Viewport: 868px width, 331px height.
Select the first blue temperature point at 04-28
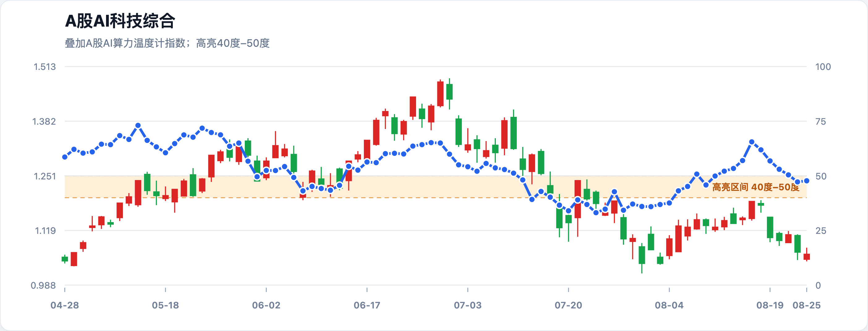[x=65, y=157]
